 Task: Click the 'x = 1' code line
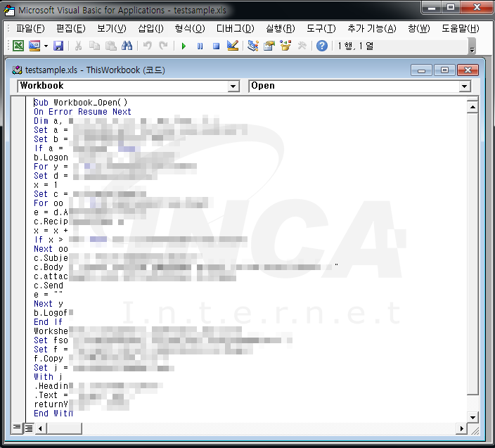point(46,185)
